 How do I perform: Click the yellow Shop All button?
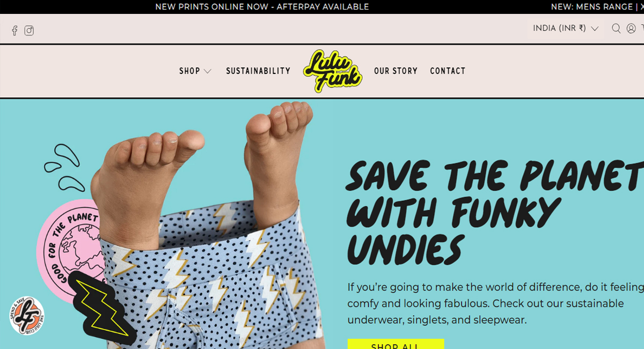396,344
